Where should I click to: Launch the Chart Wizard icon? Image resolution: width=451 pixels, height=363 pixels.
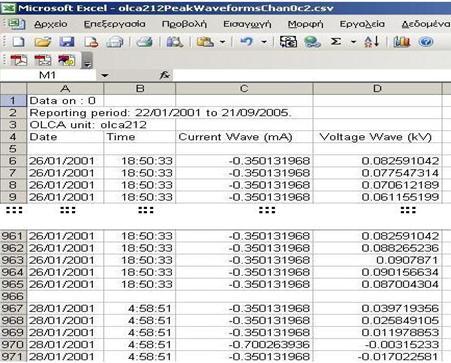401,42
